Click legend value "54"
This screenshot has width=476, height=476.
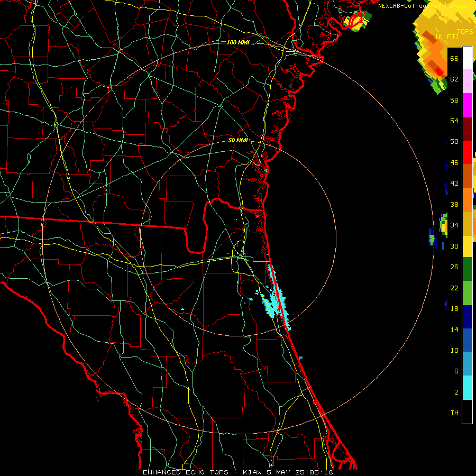[454, 121]
